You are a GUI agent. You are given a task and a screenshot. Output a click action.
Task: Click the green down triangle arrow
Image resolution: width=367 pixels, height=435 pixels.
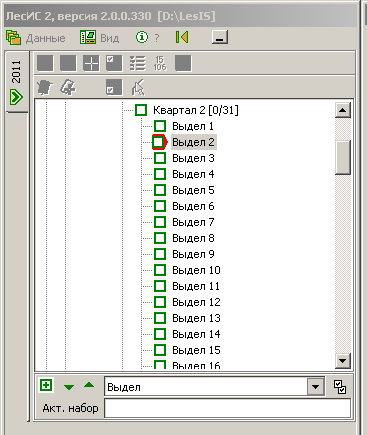[x=69, y=387]
